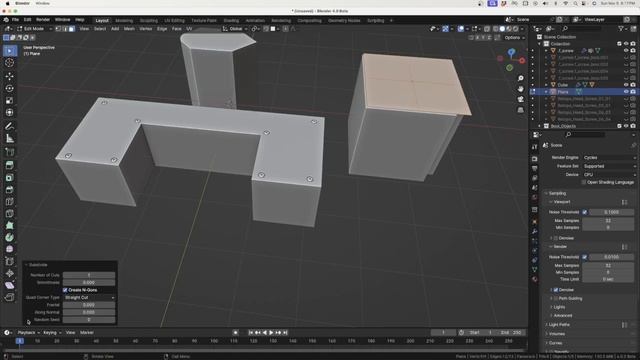This screenshot has width=640, height=360.
Task: Select the Select Box tool in toolbar
Action: 9,51
